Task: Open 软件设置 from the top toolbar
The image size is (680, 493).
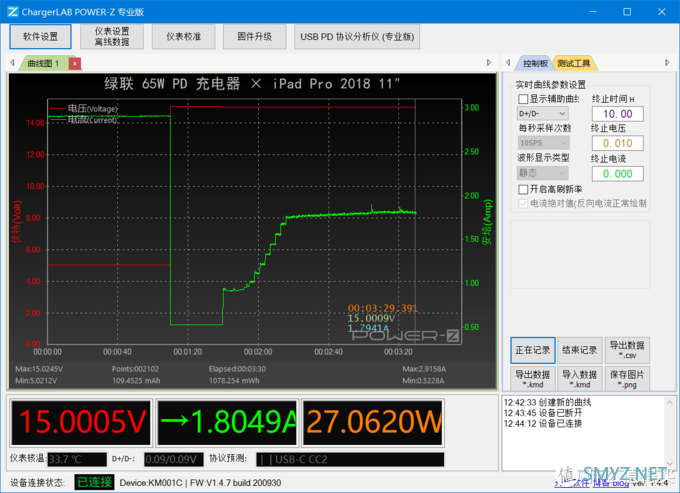Action: point(40,36)
